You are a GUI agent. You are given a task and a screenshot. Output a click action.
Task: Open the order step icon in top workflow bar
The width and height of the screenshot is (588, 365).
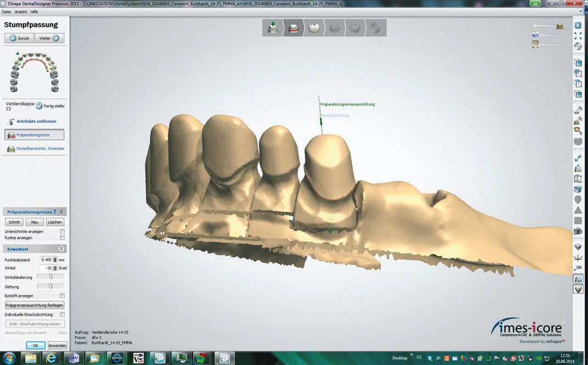273,28
